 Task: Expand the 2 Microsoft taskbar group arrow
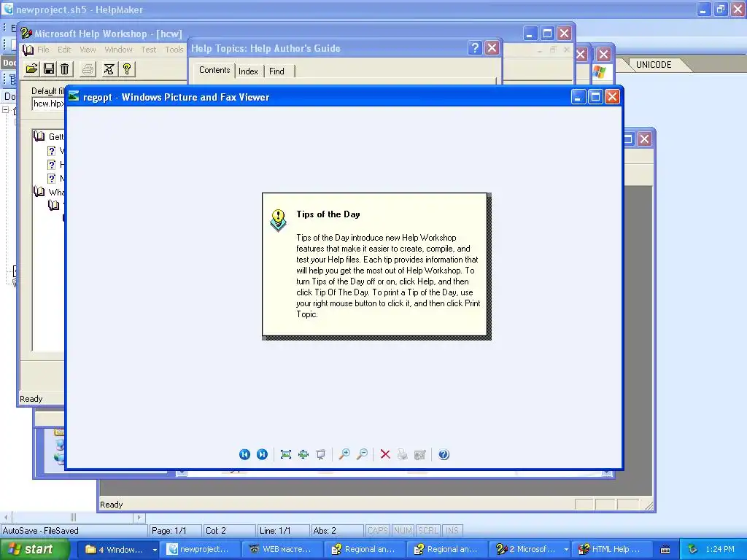click(x=566, y=550)
